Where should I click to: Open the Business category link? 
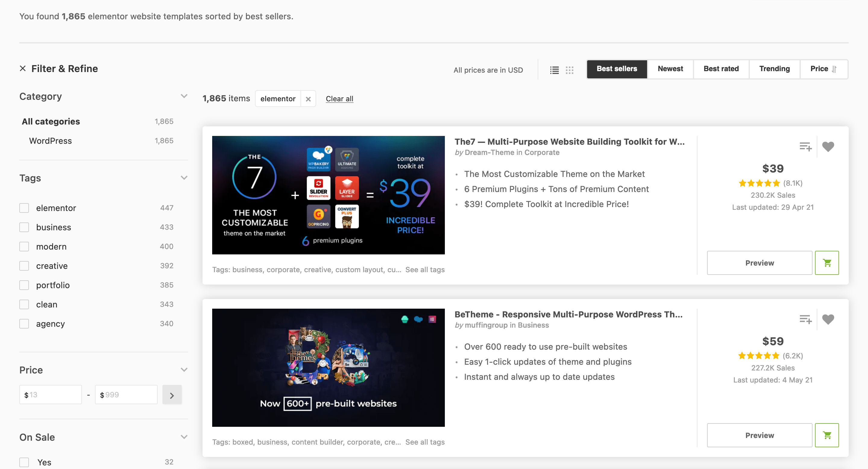click(x=533, y=325)
